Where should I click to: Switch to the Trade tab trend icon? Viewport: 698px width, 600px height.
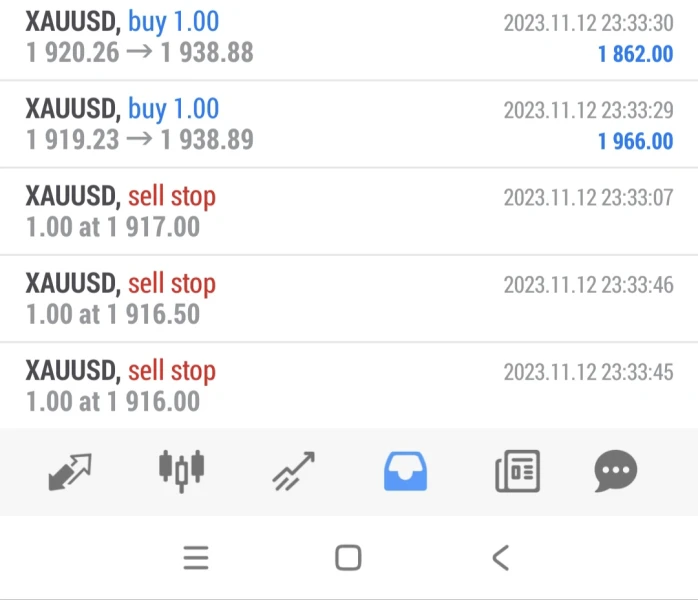tap(294, 471)
